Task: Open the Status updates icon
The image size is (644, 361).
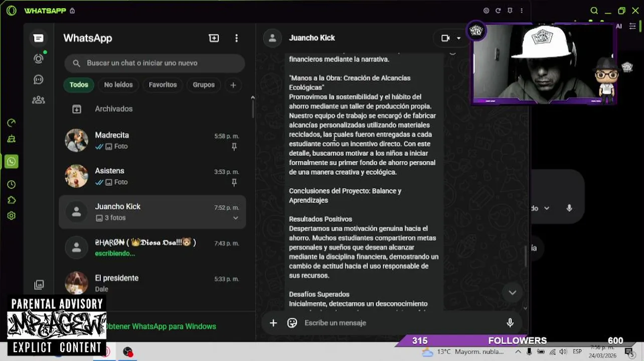Action: 39,59
